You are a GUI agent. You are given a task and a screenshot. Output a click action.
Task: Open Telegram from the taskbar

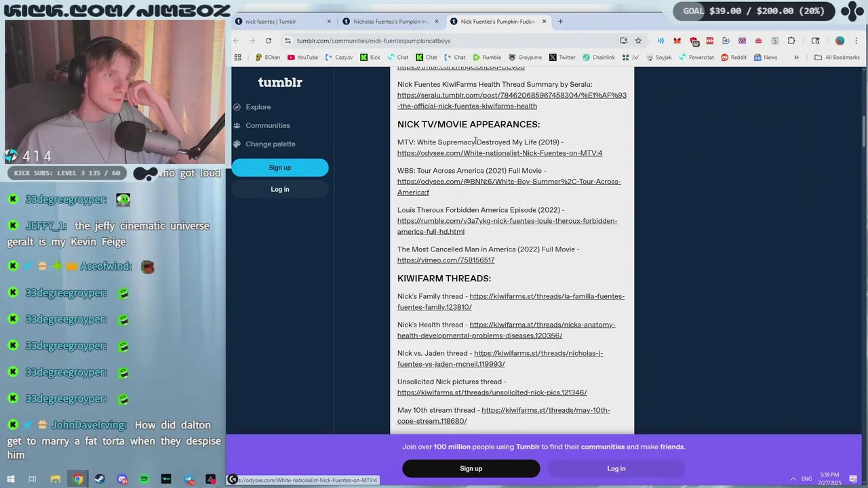click(x=189, y=479)
